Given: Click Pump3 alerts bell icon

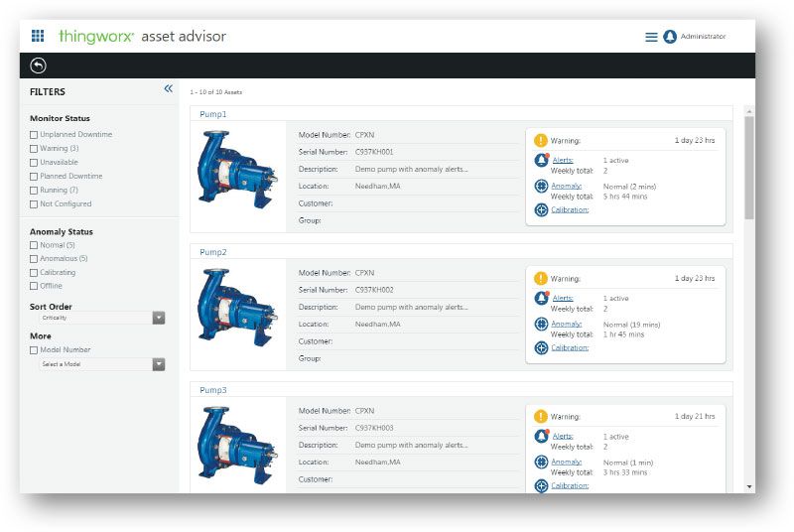Looking at the screenshot, I should [541, 436].
